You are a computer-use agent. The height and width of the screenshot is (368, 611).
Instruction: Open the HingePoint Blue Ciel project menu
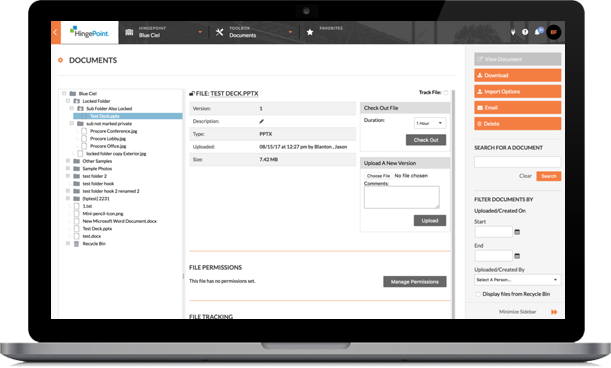[x=164, y=32]
